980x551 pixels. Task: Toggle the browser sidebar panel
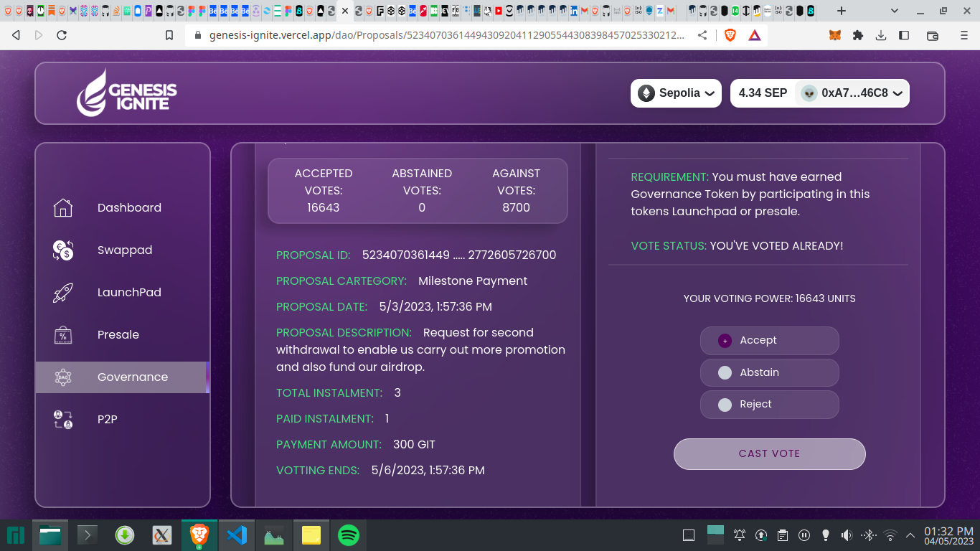pyautogui.click(x=904, y=35)
